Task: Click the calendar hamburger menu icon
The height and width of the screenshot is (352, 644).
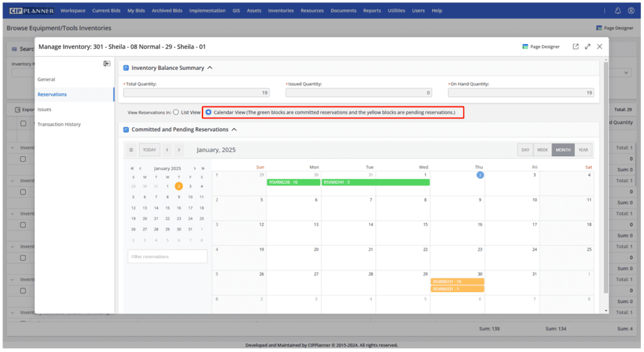Action: (131, 150)
